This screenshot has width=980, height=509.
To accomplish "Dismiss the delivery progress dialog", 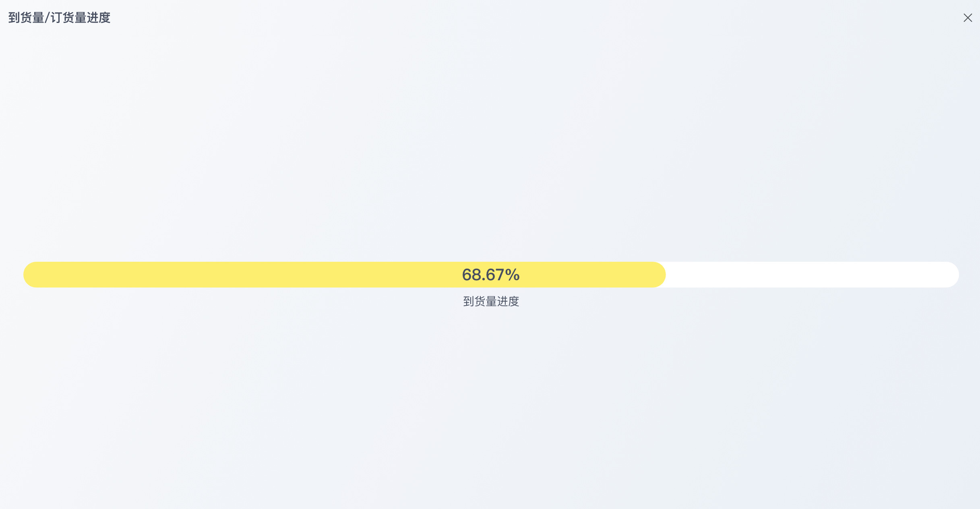I will tap(968, 18).
